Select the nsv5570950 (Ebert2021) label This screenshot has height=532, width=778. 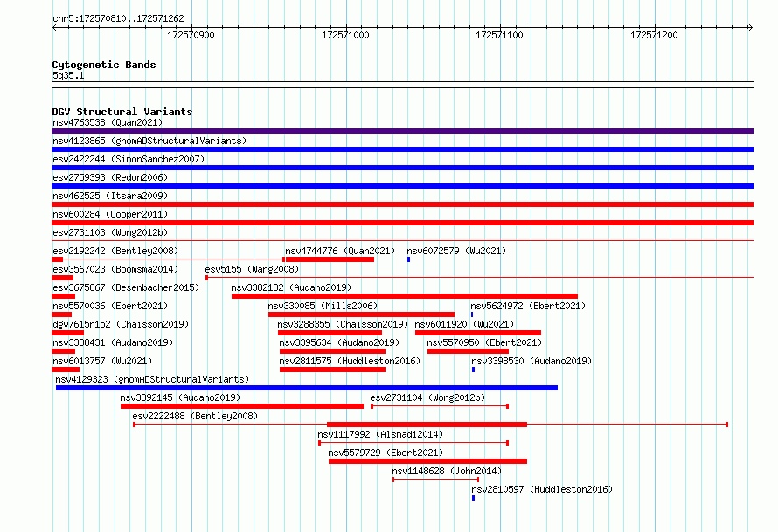484,342
